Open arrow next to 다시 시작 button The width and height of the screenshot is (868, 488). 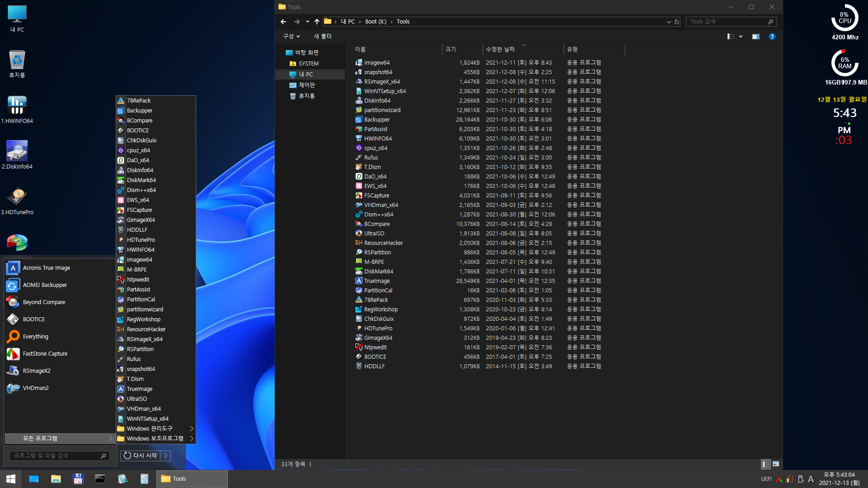click(x=166, y=455)
